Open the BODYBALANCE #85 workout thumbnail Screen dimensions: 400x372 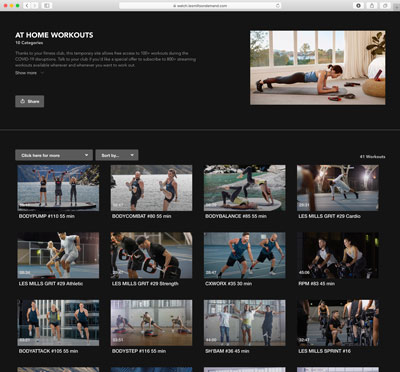coord(245,188)
